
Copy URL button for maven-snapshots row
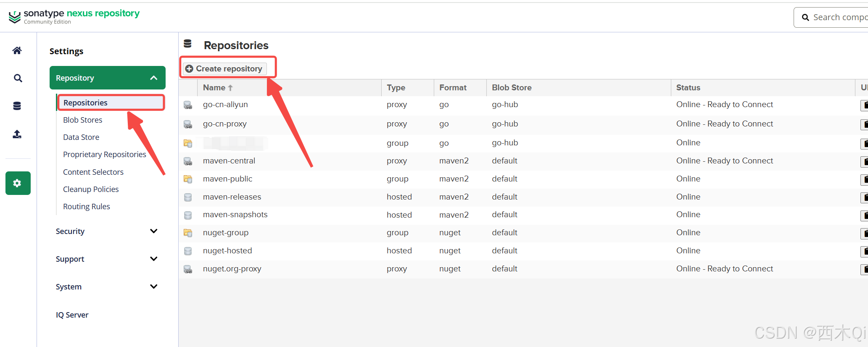coord(864,216)
